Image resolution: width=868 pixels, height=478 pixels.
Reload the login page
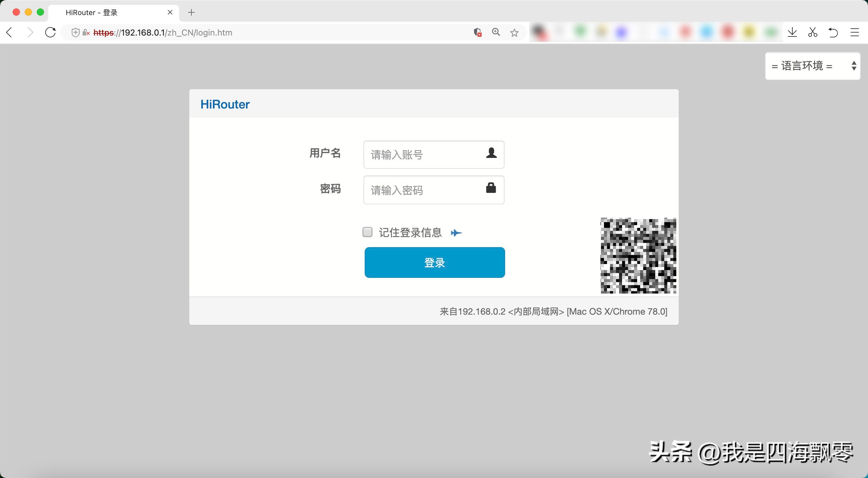[51, 33]
